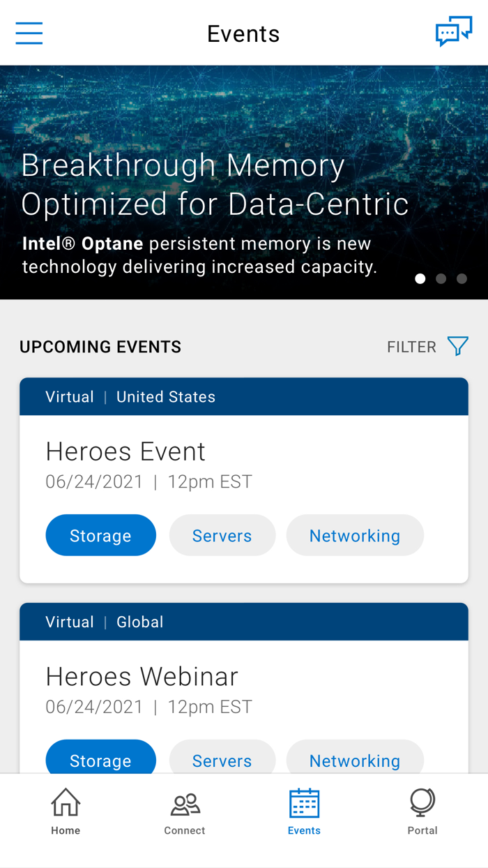
Task: Click the filter icon beside FILTER text
Action: (458, 345)
